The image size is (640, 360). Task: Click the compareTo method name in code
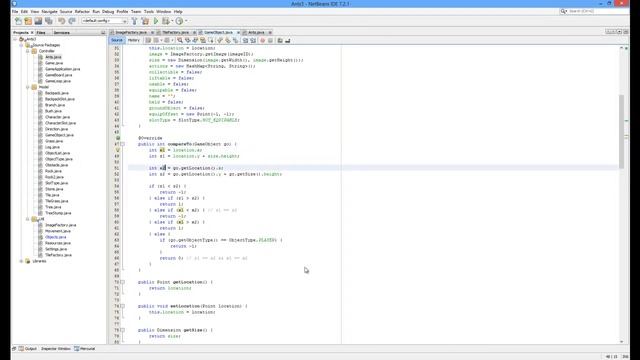click(179, 144)
